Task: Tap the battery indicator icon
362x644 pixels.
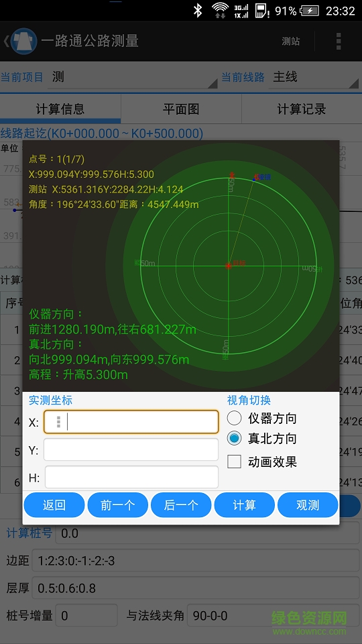Action: pos(311,11)
